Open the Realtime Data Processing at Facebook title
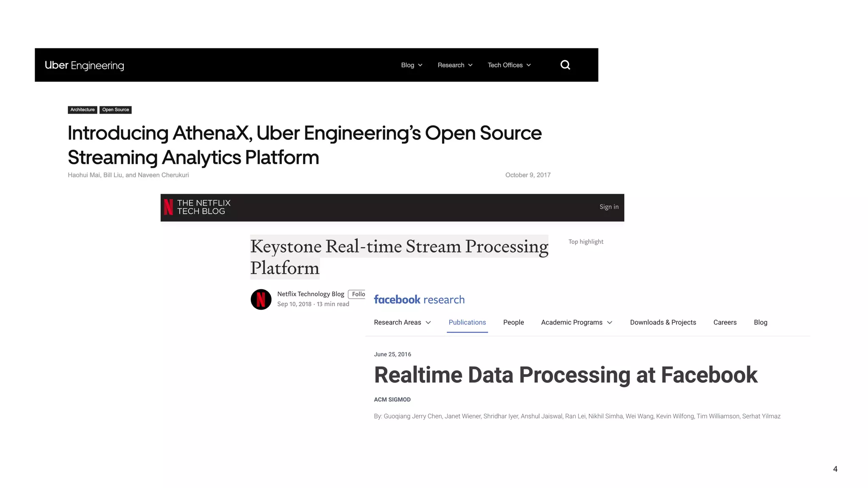Screen dimensions: 868x488 click(x=565, y=375)
